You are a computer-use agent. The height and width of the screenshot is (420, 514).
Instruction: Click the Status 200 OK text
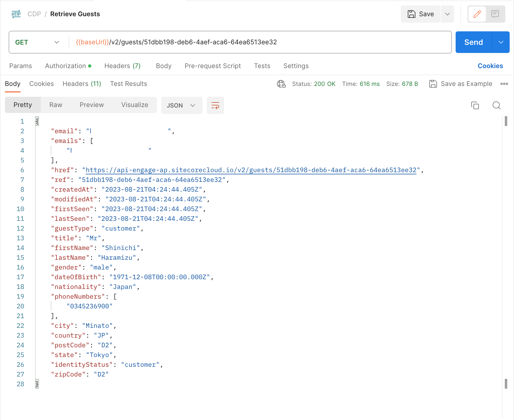coord(314,84)
